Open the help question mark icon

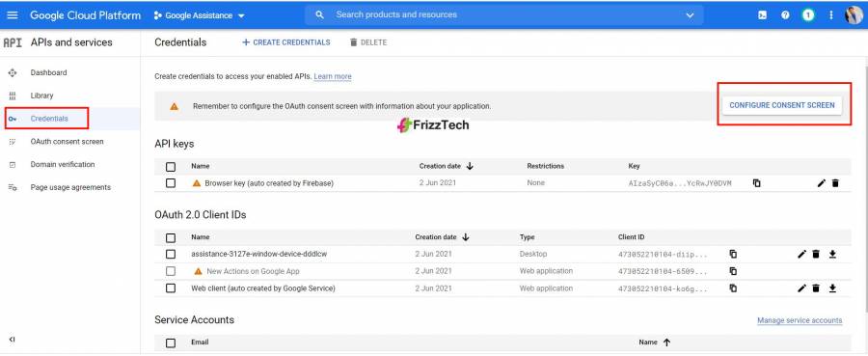785,15
